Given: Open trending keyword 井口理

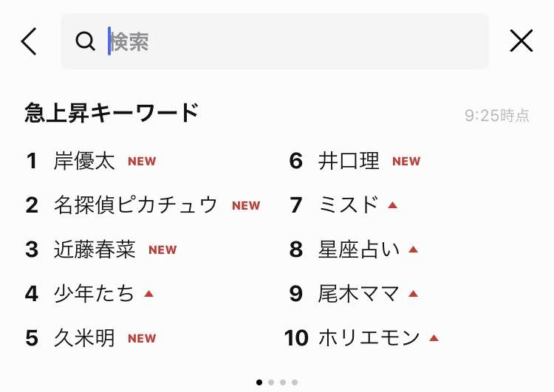Looking at the screenshot, I should pyautogui.click(x=349, y=161).
